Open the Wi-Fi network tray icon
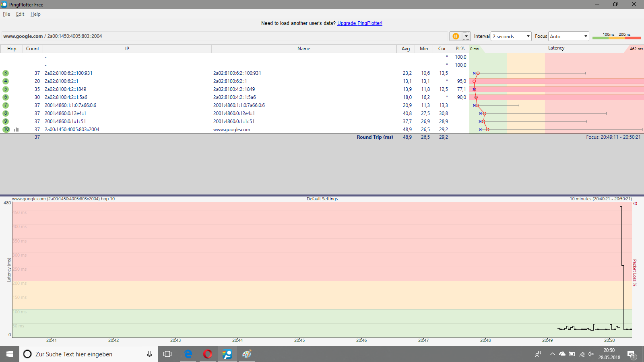The image size is (644, 362). tap(582, 354)
